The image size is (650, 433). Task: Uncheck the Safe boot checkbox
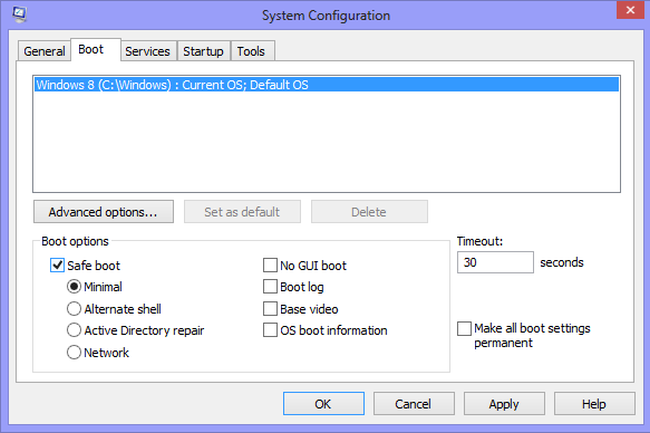pos(57,265)
